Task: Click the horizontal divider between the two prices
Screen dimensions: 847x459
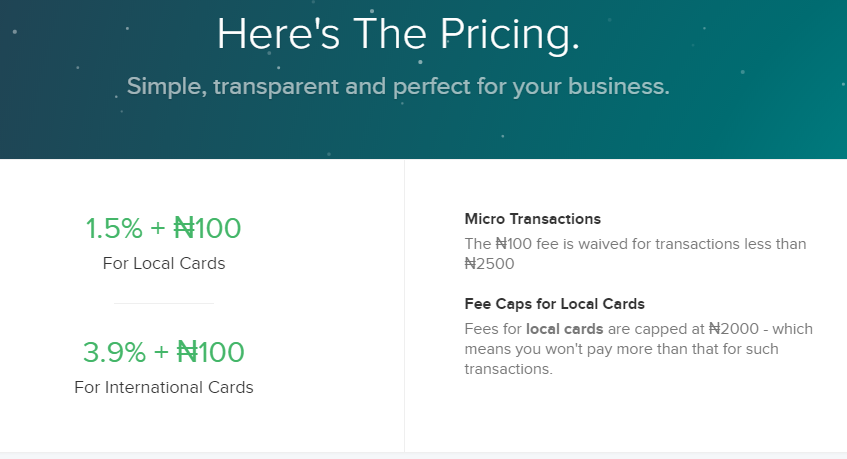Action: click(164, 303)
